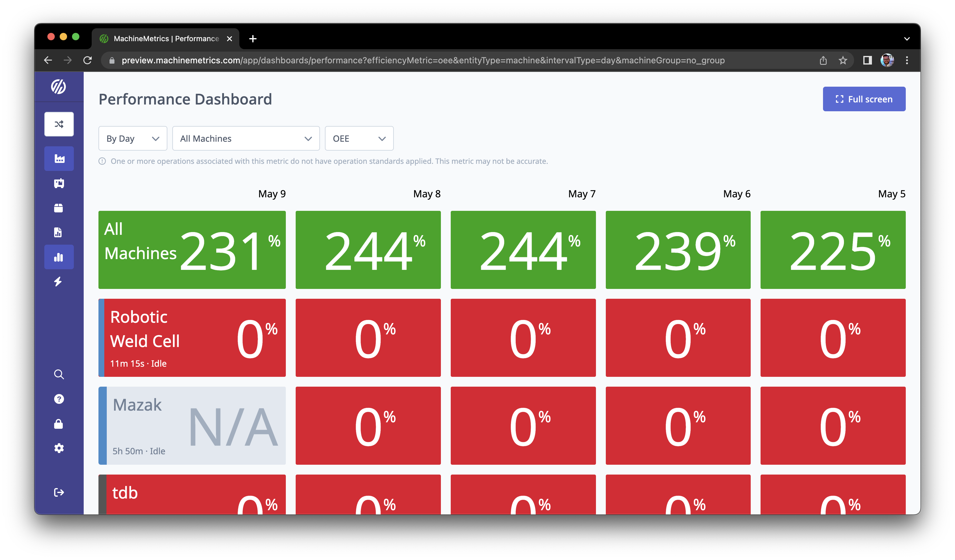Click the logout arrow icon

[x=59, y=492]
